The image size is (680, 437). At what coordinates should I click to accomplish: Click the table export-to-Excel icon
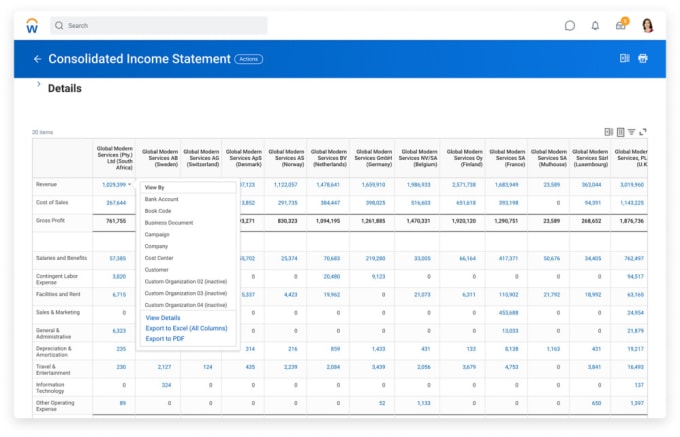[x=608, y=132]
